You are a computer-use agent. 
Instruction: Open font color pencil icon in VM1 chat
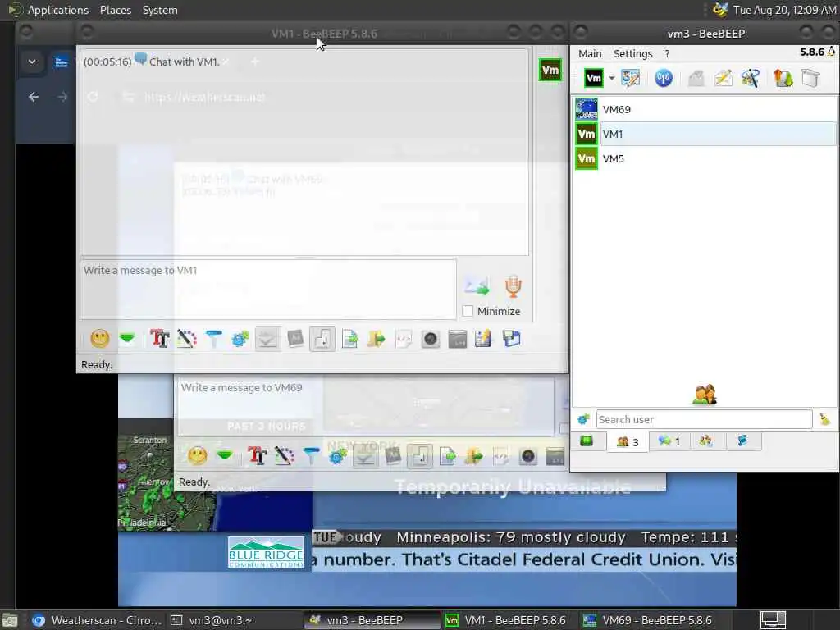(186, 339)
